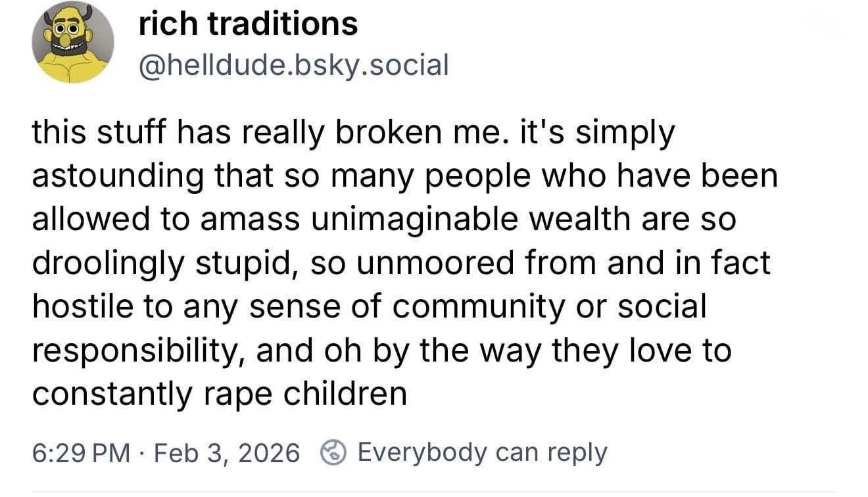The height and width of the screenshot is (497, 868).
Task: Click the reply settings globe icon
Action: (x=333, y=452)
